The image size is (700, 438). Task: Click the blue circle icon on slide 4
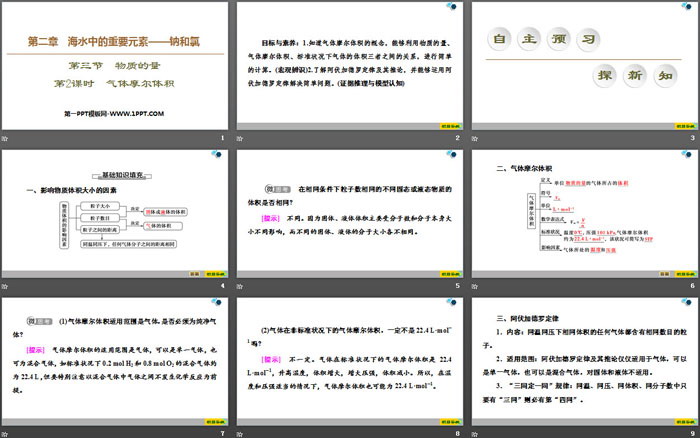pos(11,153)
